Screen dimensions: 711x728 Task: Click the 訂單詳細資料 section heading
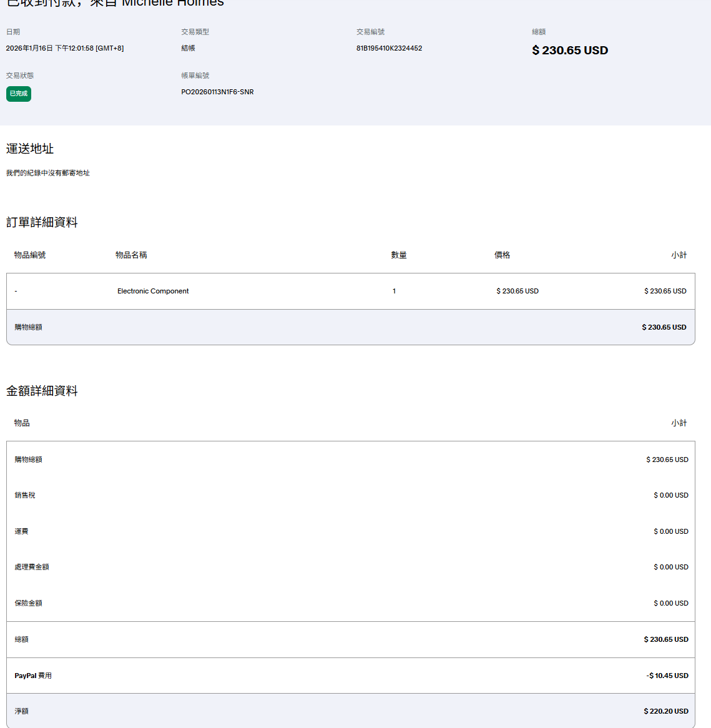[x=42, y=222]
